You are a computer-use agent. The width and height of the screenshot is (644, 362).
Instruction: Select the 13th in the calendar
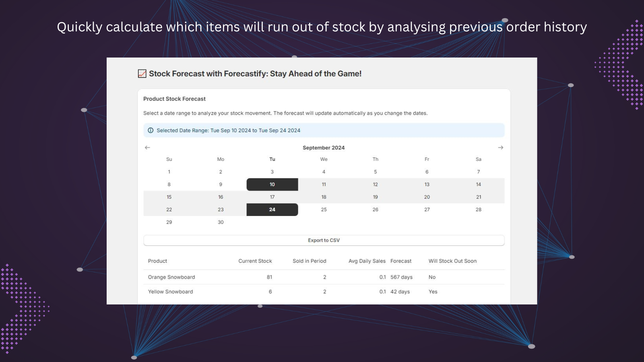tap(427, 185)
